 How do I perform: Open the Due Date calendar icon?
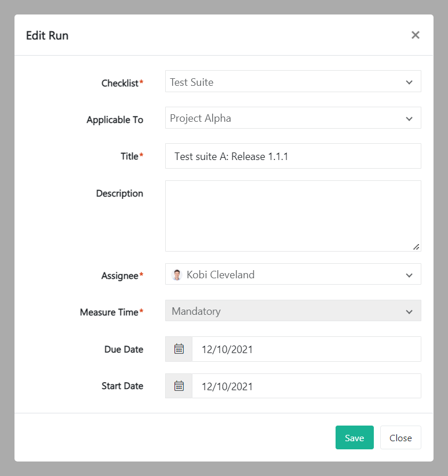point(179,349)
